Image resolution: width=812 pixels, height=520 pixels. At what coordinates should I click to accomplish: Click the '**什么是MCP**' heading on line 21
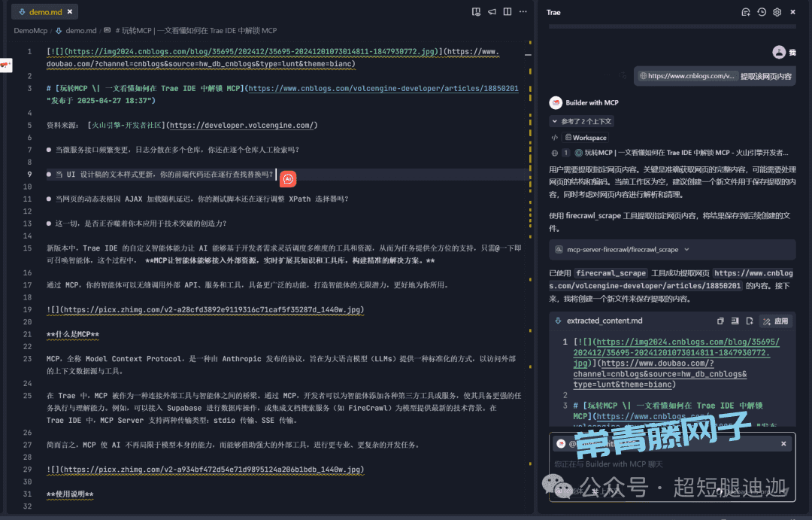[72, 334]
